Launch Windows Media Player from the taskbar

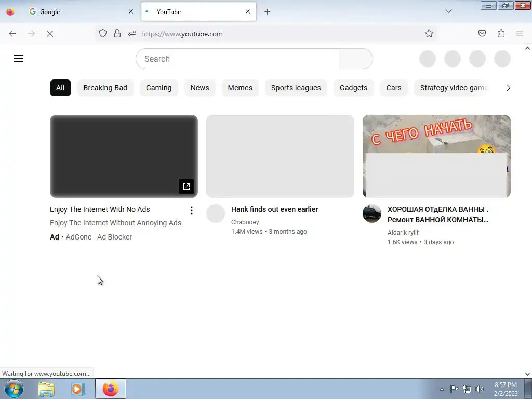click(x=78, y=389)
